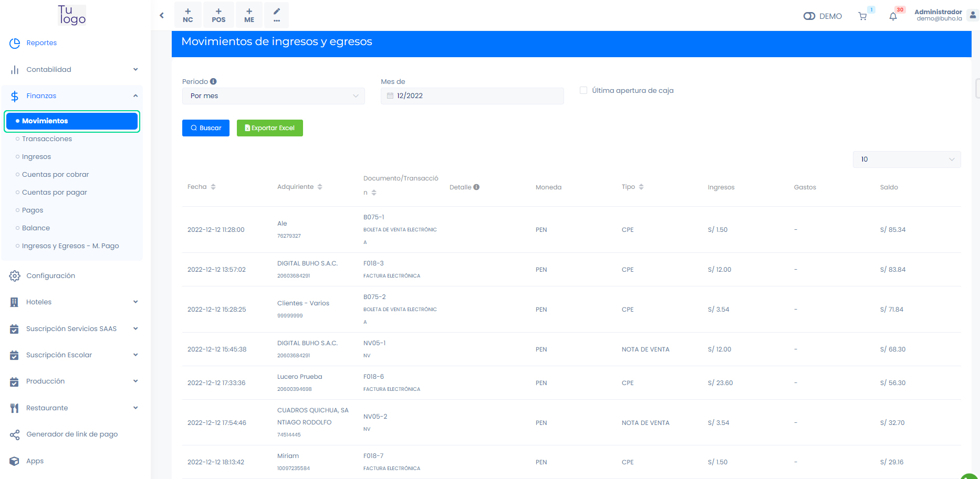
Task: Click the Periodo info icon
Action: tap(213, 81)
